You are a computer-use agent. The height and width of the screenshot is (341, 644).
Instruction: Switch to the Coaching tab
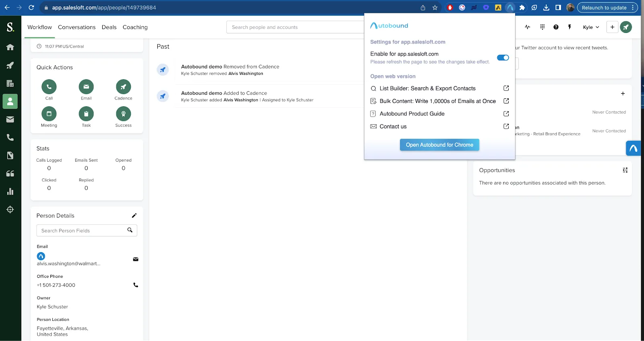(135, 27)
